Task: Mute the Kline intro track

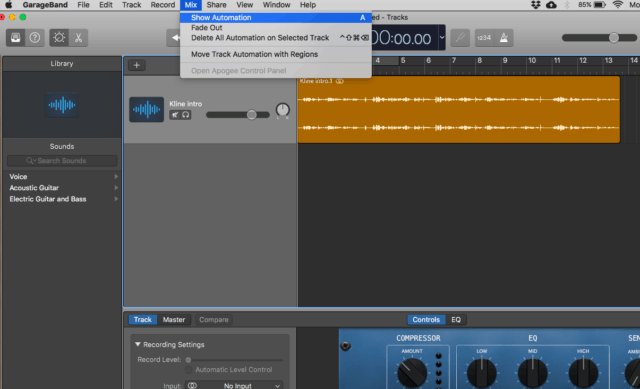Action: tap(175, 115)
